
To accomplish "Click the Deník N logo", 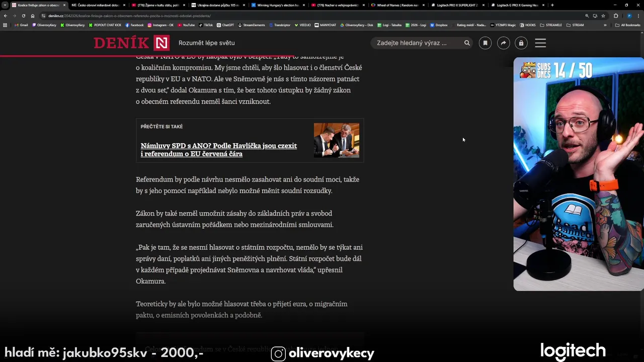I will (131, 43).
